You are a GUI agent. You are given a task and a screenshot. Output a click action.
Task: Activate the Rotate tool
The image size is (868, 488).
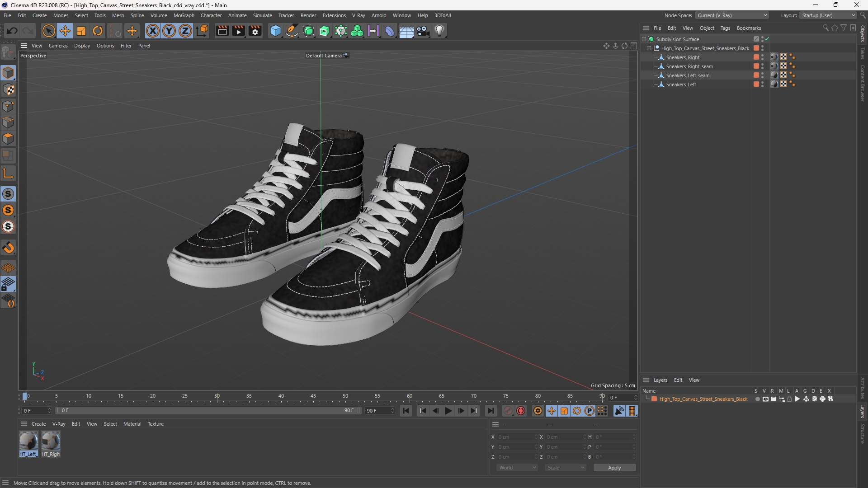(x=98, y=31)
